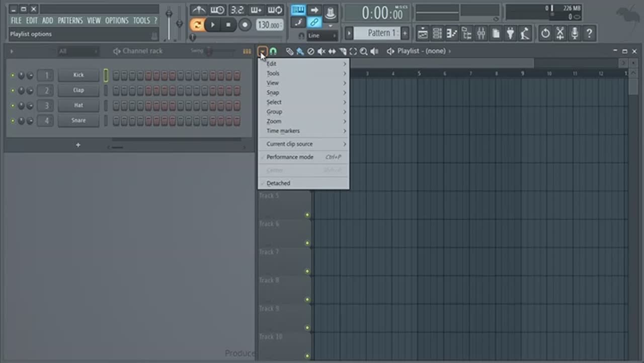
Task: Click the microphone recording icon
Action: pos(575,34)
